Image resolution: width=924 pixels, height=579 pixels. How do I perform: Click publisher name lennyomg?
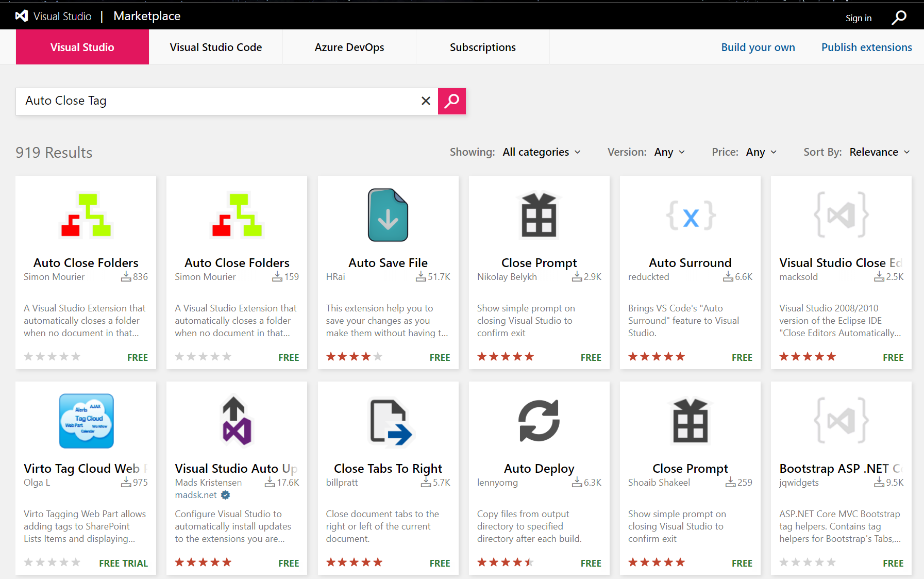497,483
